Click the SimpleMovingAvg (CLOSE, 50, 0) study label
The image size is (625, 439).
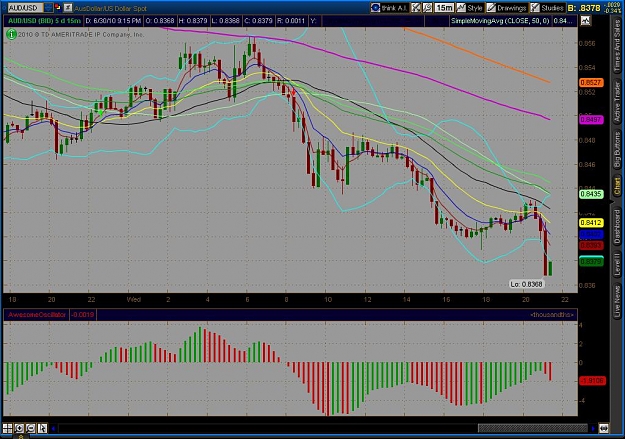tap(500, 21)
